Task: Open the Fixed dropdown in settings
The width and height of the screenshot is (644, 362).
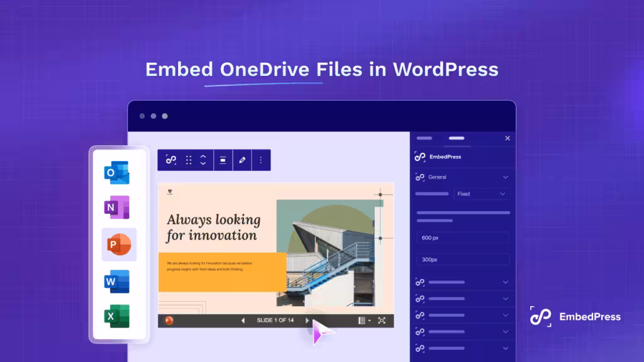Action: (x=481, y=194)
